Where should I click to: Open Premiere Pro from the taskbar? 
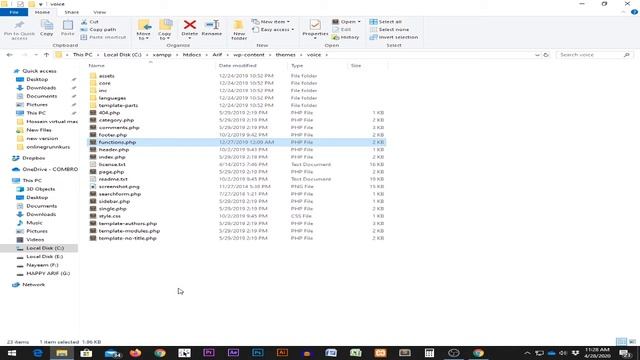coord(209,353)
